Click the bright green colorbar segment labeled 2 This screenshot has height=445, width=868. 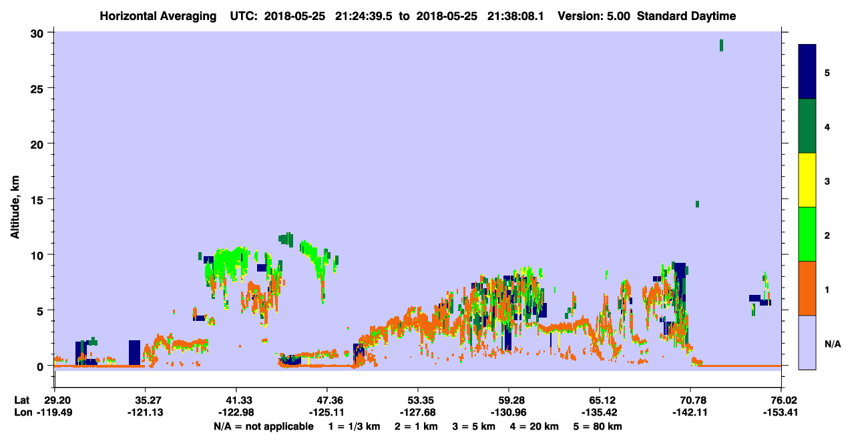pos(807,234)
